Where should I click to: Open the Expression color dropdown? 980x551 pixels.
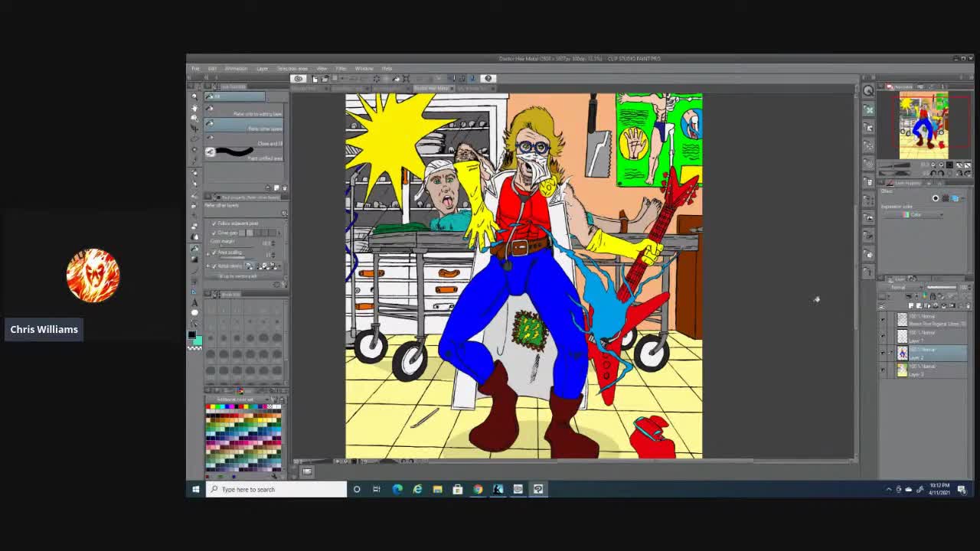(912, 214)
